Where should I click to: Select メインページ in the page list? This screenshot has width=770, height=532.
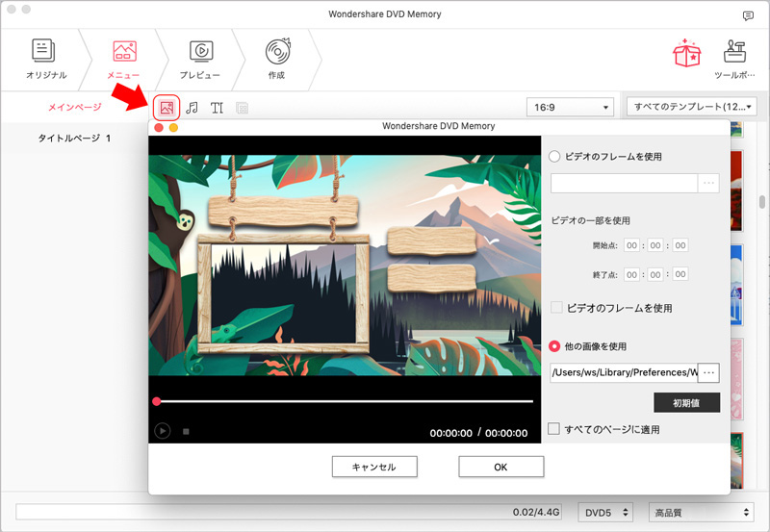(75, 107)
